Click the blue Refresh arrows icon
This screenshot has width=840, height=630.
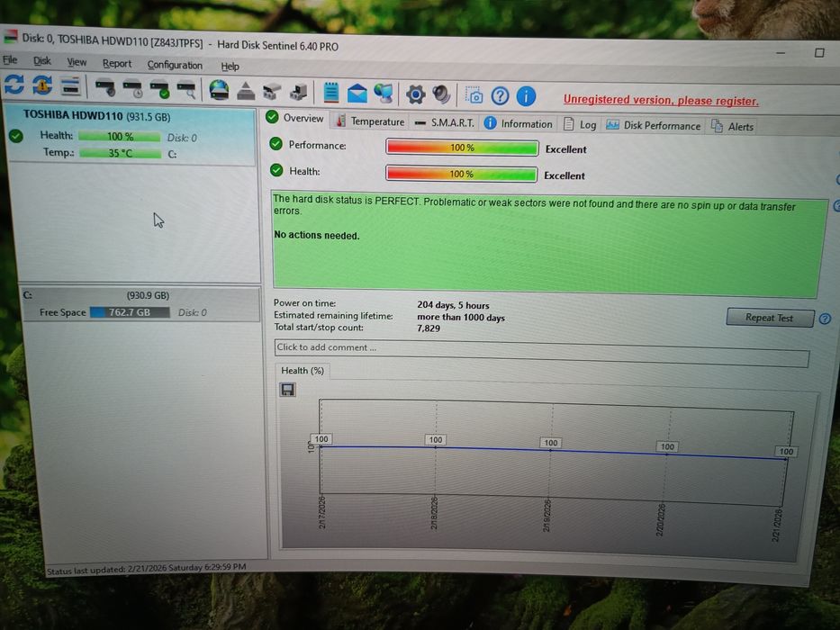(x=14, y=85)
